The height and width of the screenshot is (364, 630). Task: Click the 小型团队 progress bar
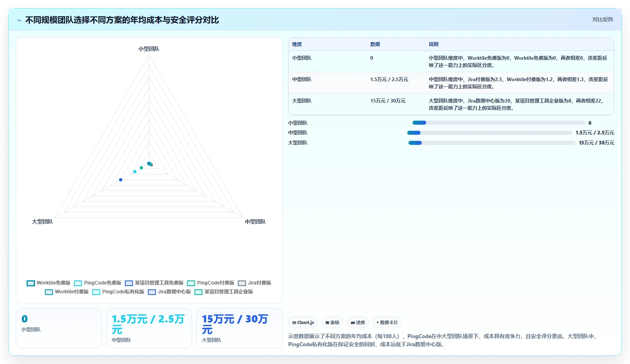click(498, 123)
